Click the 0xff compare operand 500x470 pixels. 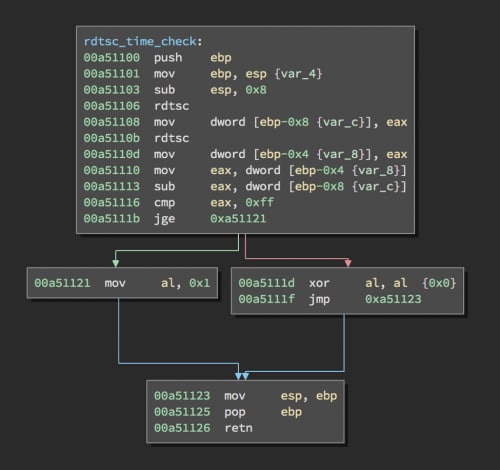[x=260, y=202]
